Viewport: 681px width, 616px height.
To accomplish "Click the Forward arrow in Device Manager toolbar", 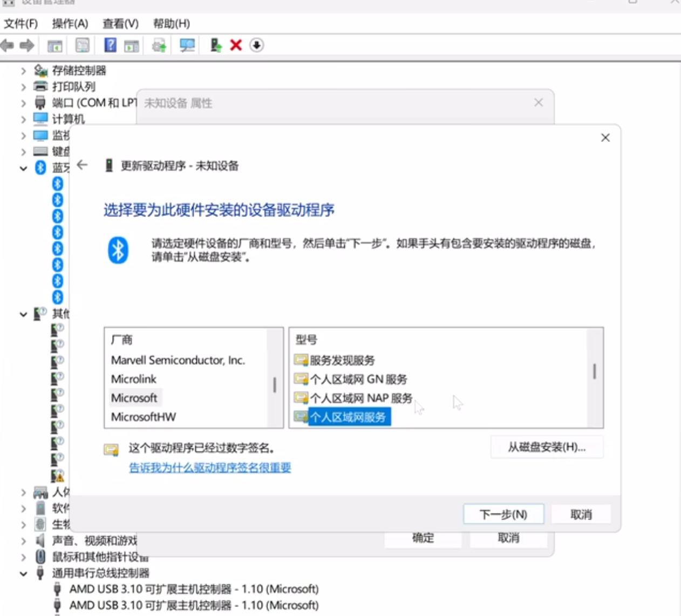I will 26,45.
